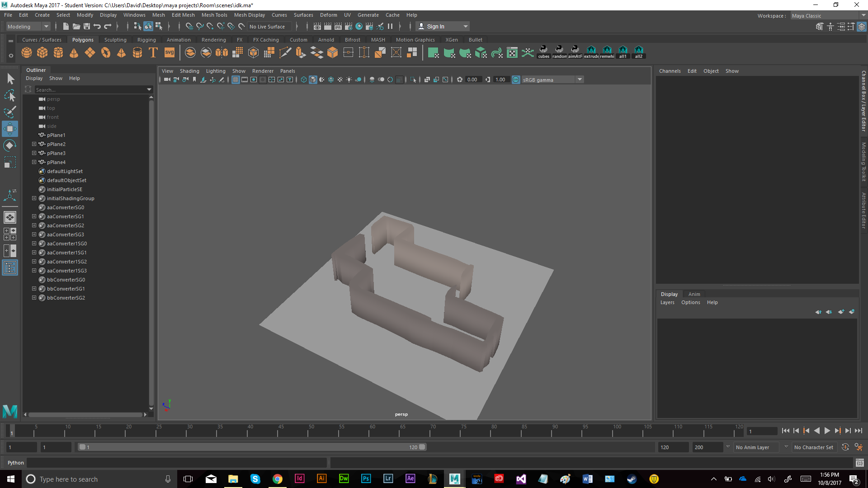Select the Rotate tool in toolbox
This screenshot has height=488, width=868.
[10, 145]
